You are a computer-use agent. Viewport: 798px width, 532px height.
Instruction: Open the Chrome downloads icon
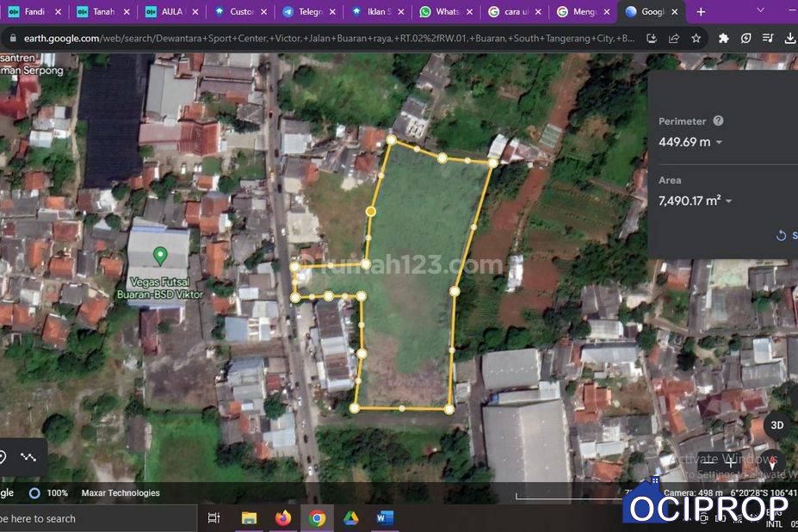[x=789, y=39]
